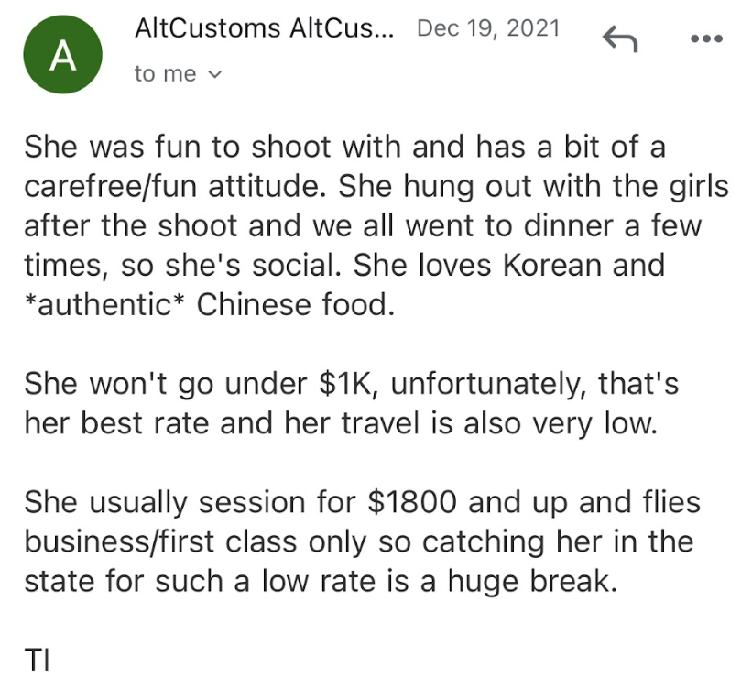The image size is (741, 700).
Task: Tap the paragraph starting 'She won't go under'
Action: (x=351, y=403)
